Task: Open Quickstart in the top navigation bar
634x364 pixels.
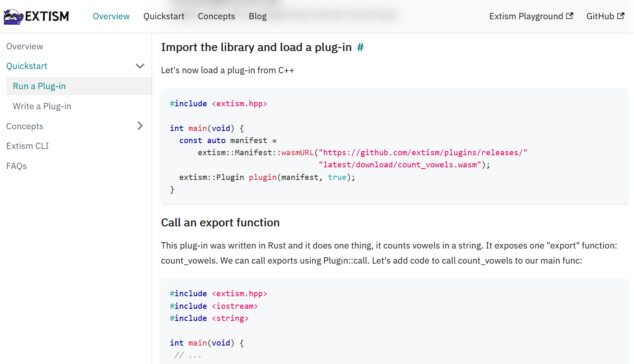Action: (x=164, y=16)
